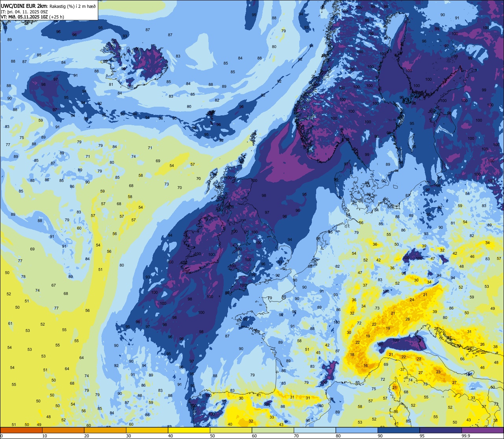Click the "95" legend scale label
Screen dimensions: 504x439
point(422,436)
